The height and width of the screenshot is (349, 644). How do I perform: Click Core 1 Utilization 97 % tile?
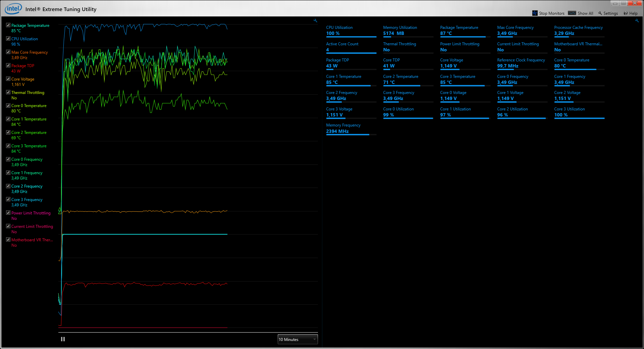point(465,112)
